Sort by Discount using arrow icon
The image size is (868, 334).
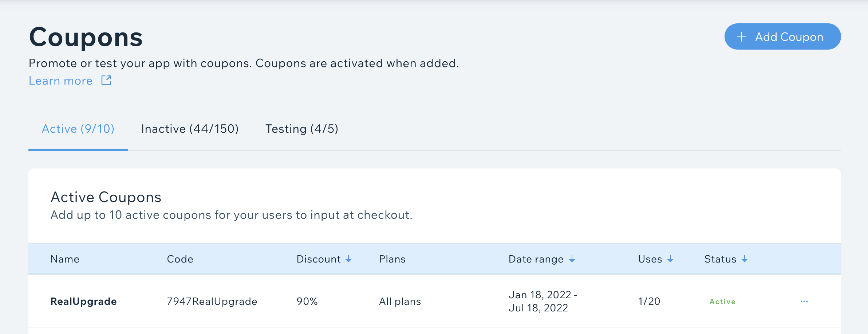click(348, 259)
